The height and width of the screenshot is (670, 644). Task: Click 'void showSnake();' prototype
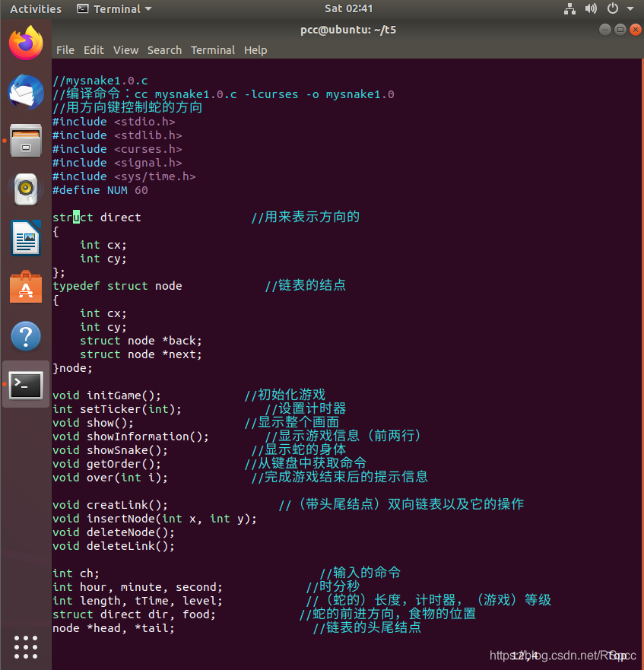click(110, 450)
